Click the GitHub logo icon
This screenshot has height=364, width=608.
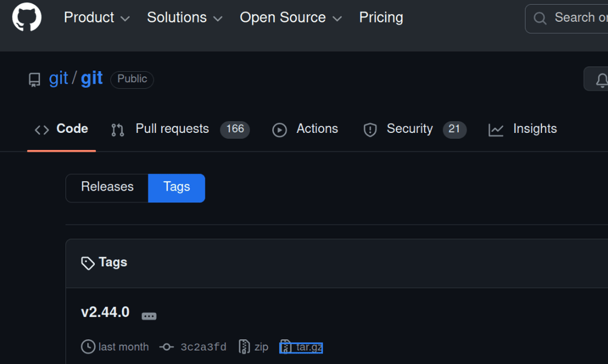click(27, 18)
